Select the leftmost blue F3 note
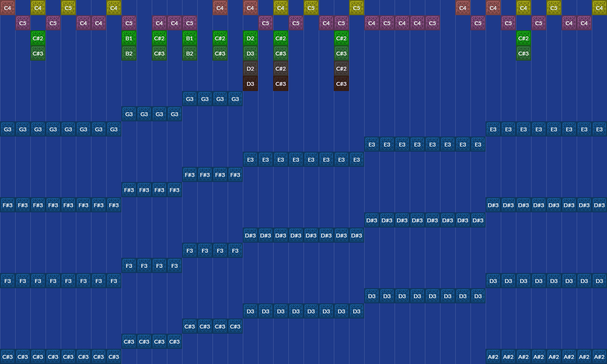Screen dimensions: 607x364 click(8, 281)
